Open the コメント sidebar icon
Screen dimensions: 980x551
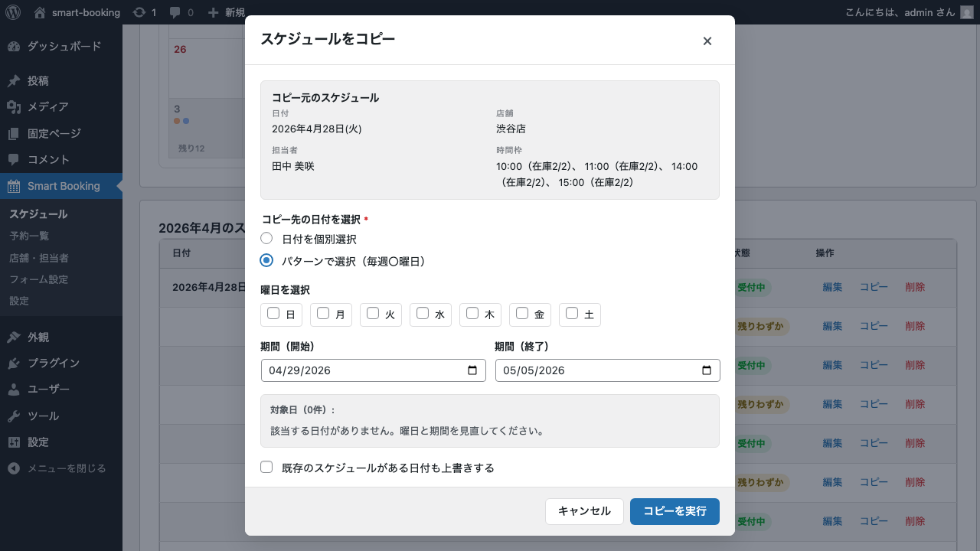14,160
